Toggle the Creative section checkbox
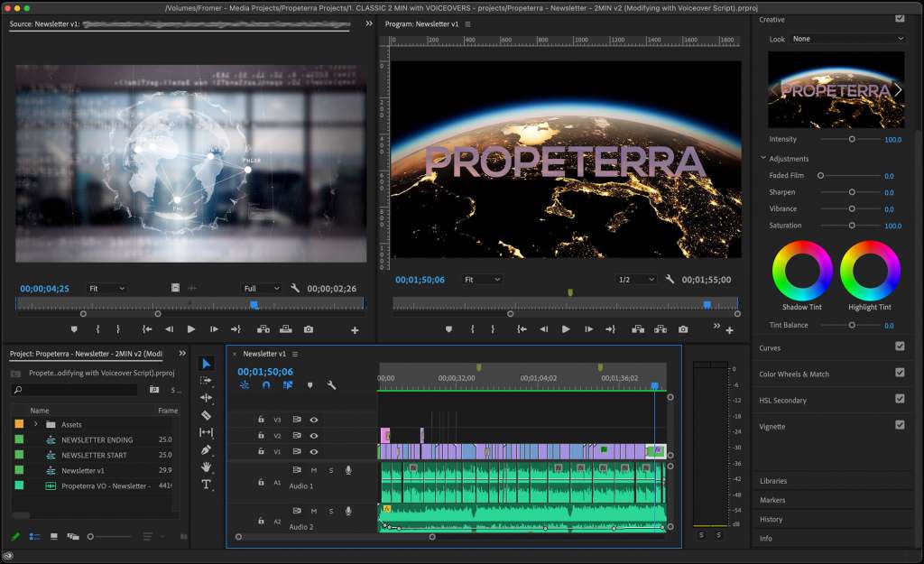 click(900, 18)
